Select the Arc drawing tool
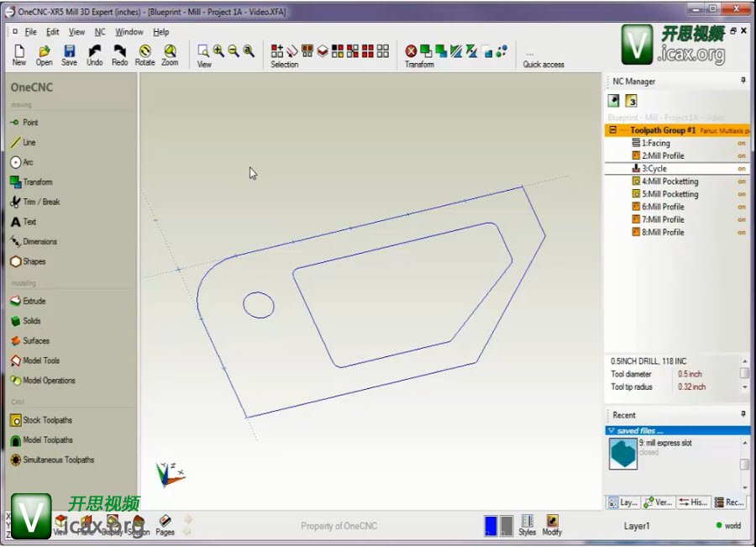Screen dimensions: 756x547 22,162
